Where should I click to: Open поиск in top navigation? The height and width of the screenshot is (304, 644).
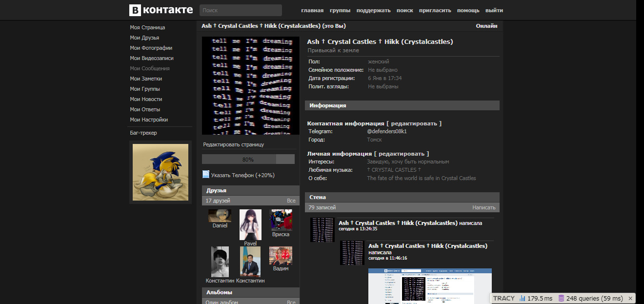pos(405,10)
